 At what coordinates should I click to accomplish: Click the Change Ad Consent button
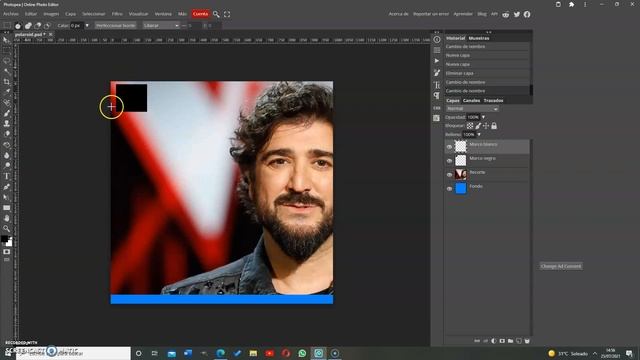tap(561, 266)
